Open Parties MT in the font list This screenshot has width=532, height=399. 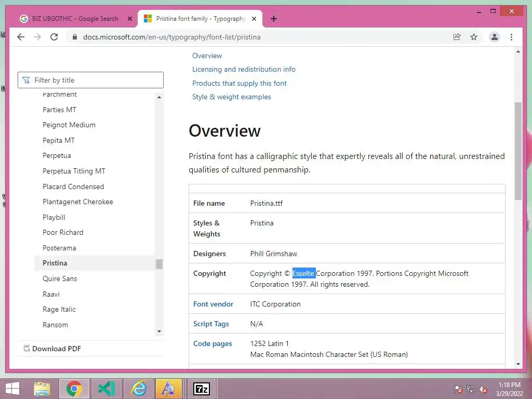59,110
